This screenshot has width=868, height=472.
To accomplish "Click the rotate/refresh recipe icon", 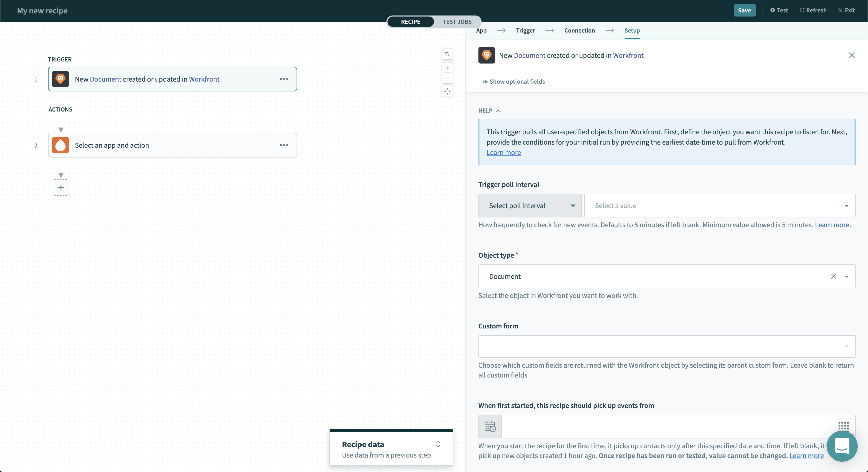I will pos(447,54).
